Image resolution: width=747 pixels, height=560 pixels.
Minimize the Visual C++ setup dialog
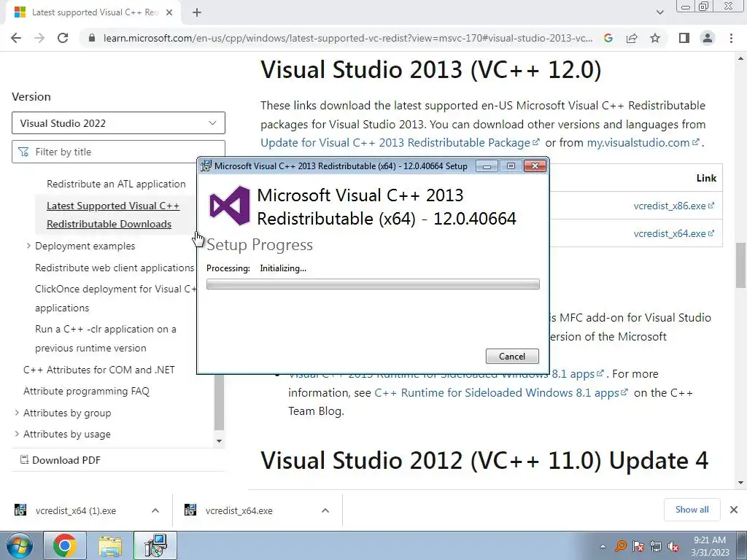pos(487,166)
